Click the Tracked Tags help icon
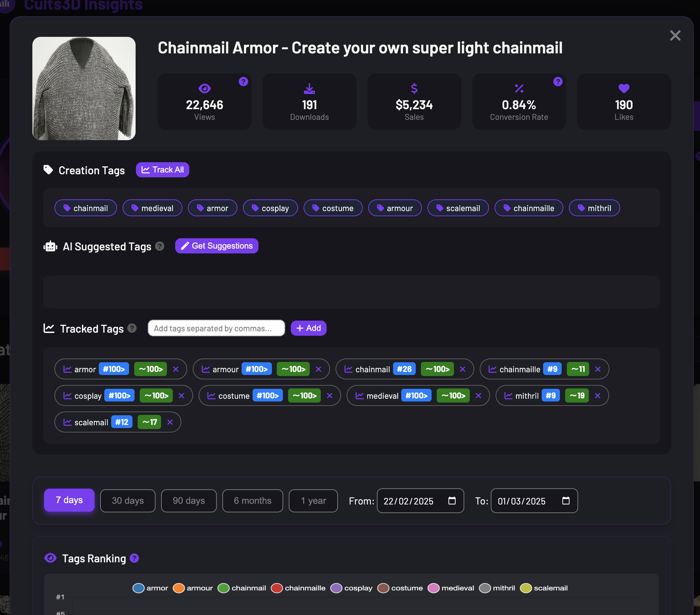The width and height of the screenshot is (700, 615). [132, 328]
